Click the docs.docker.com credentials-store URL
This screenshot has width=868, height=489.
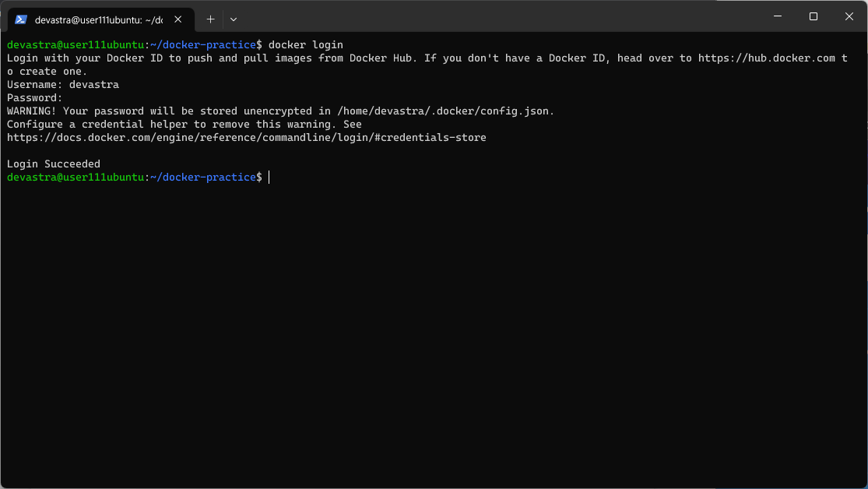click(246, 137)
